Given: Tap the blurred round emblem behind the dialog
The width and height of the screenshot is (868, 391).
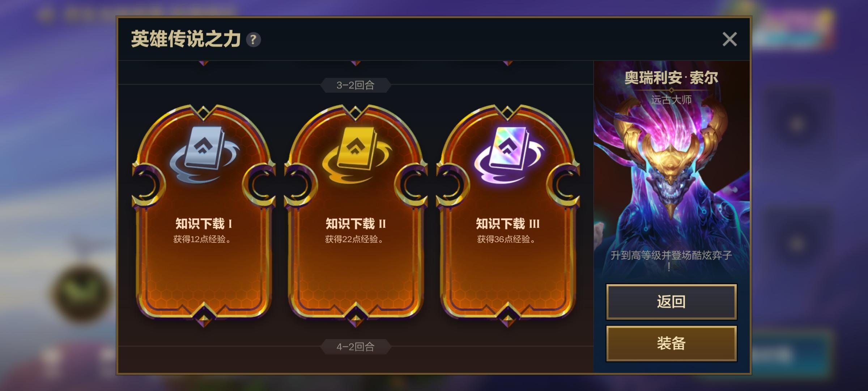Looking at the screenshot, I should (81, 294).
